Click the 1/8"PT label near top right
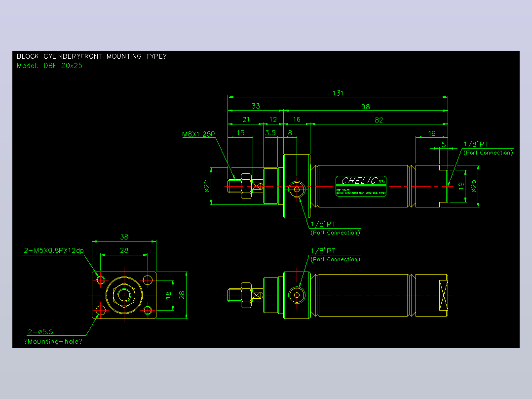Viewport: 532px width, 399px height. click(476, 144)
